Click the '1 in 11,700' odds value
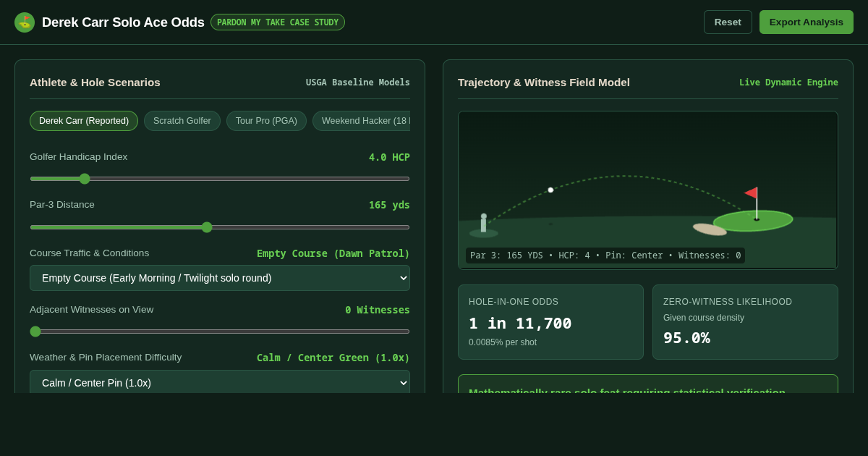The height and width of the screenshot is (456, 868). click(x=520, y=324)
